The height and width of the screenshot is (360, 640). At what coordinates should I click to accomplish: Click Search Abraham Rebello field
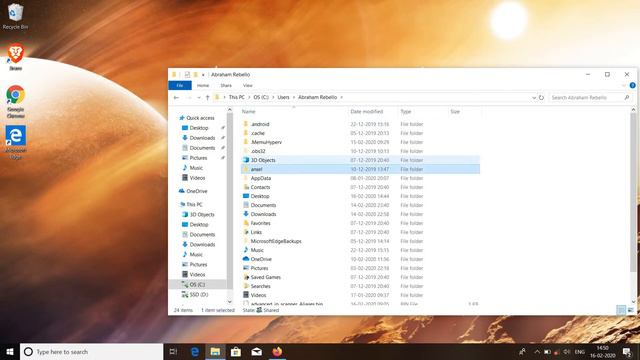coord(590,98)
